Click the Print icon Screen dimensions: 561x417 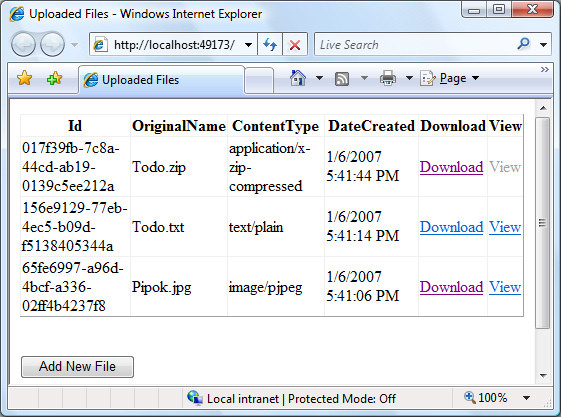point(388,78)
